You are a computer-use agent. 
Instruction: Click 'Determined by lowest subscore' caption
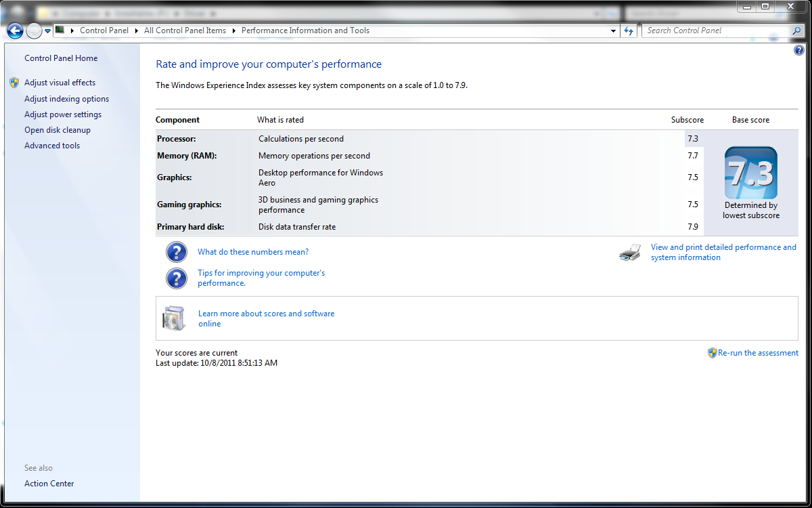point(751,211)
